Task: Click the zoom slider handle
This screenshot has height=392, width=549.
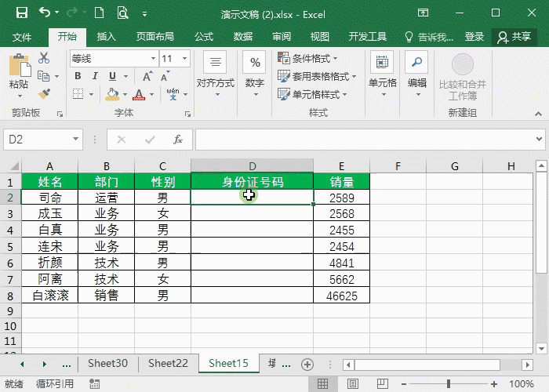Action: (x=449, y=384)
